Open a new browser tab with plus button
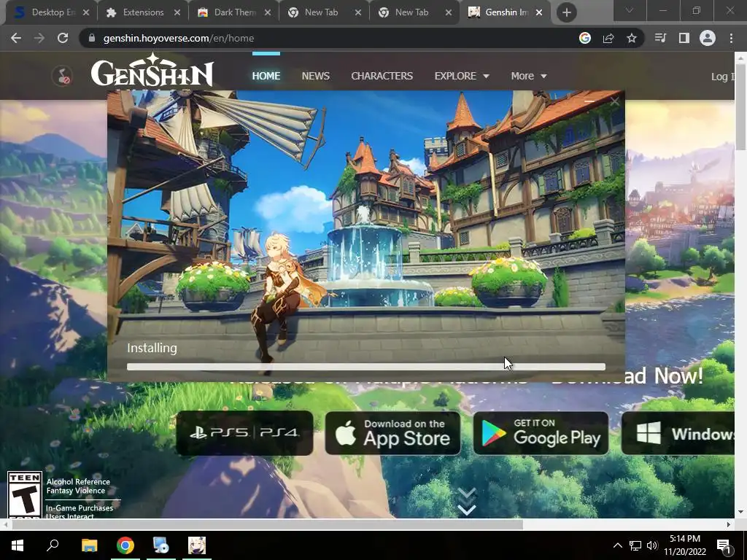747x560 pixels. [566, 12]
